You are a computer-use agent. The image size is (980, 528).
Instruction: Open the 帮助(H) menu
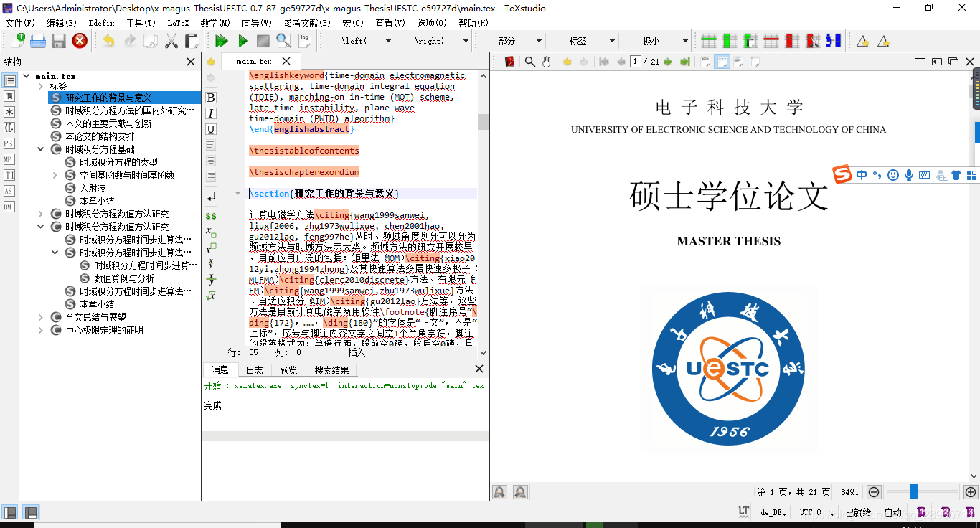click(473, 23)
